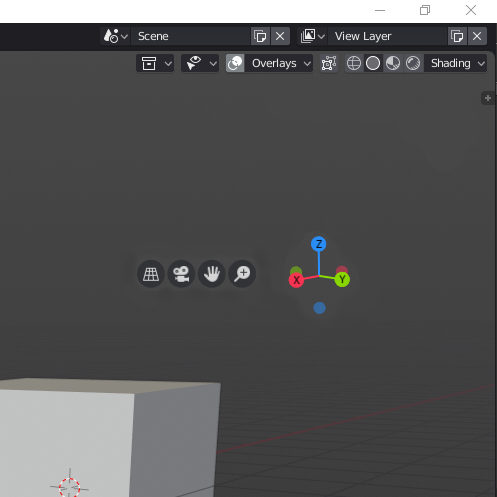Toggle the Overlays display button
Viewport: 497px width, 497px height.
pyautogui.click(x=235, y=63)
